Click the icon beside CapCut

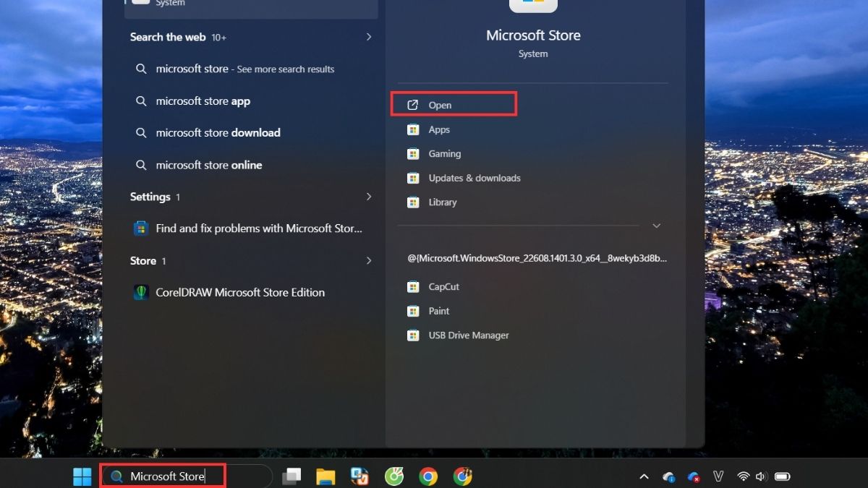point(413,287)
